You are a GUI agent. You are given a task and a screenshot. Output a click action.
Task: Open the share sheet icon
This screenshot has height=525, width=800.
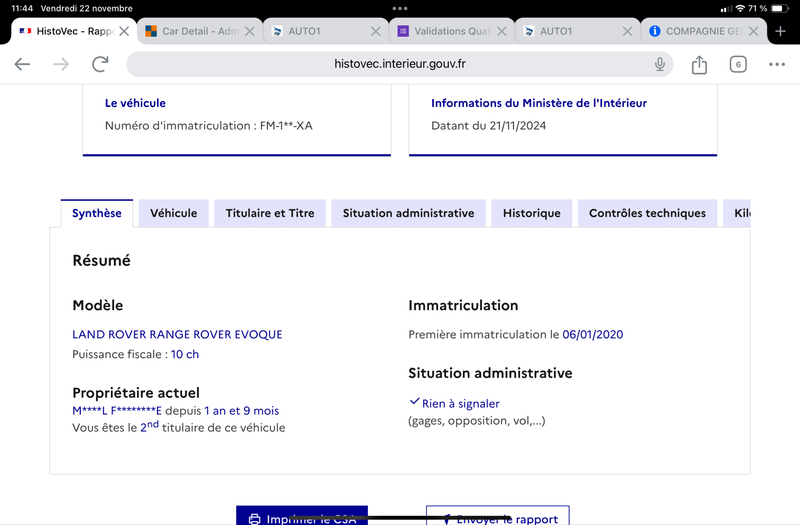point(699,64)
